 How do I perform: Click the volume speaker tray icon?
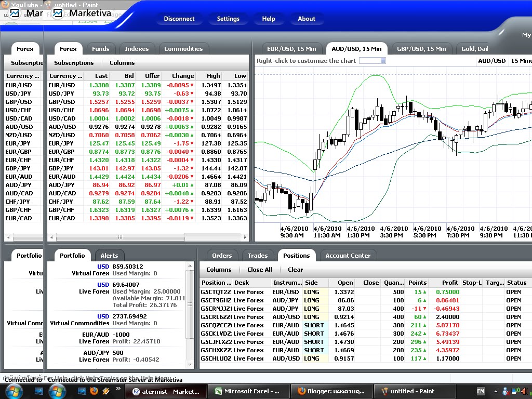click(x=524, y=391)
